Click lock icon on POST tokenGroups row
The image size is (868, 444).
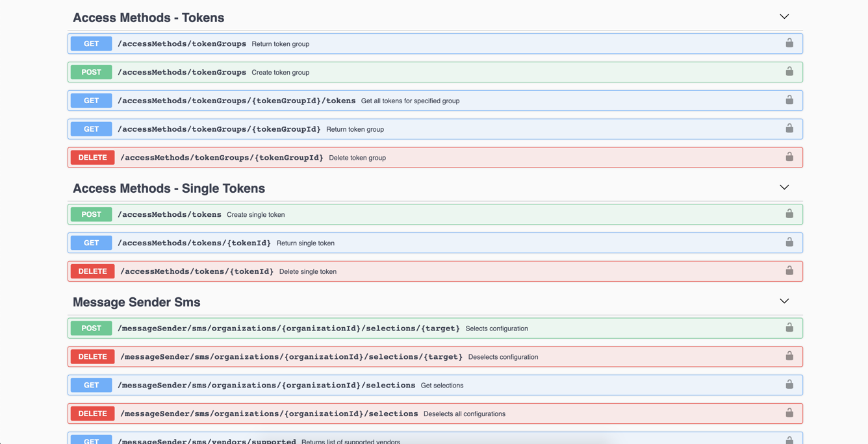click(x=789, y=72)
